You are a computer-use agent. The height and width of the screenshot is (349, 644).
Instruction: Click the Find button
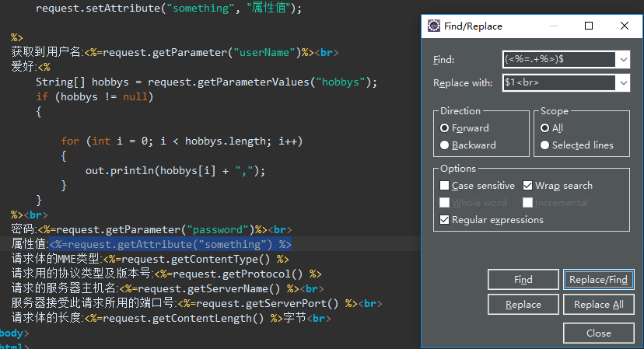(x=523, y=280)
